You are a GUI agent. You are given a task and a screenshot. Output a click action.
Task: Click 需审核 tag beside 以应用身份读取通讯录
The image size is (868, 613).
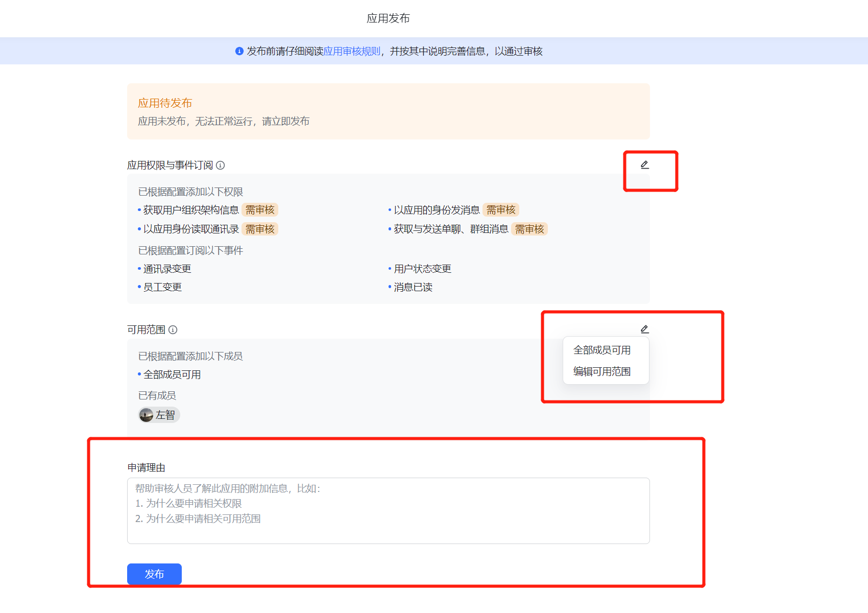pos(260,229)
